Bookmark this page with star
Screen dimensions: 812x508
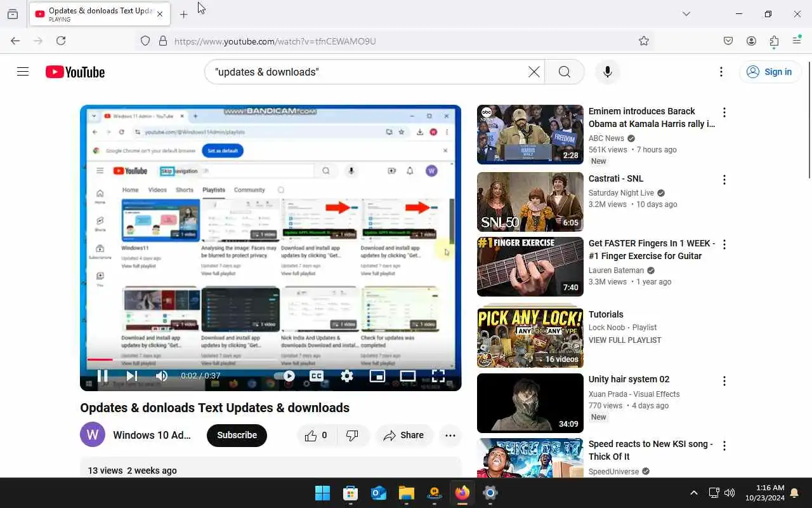pyautogui.click(x=644, y=41)
